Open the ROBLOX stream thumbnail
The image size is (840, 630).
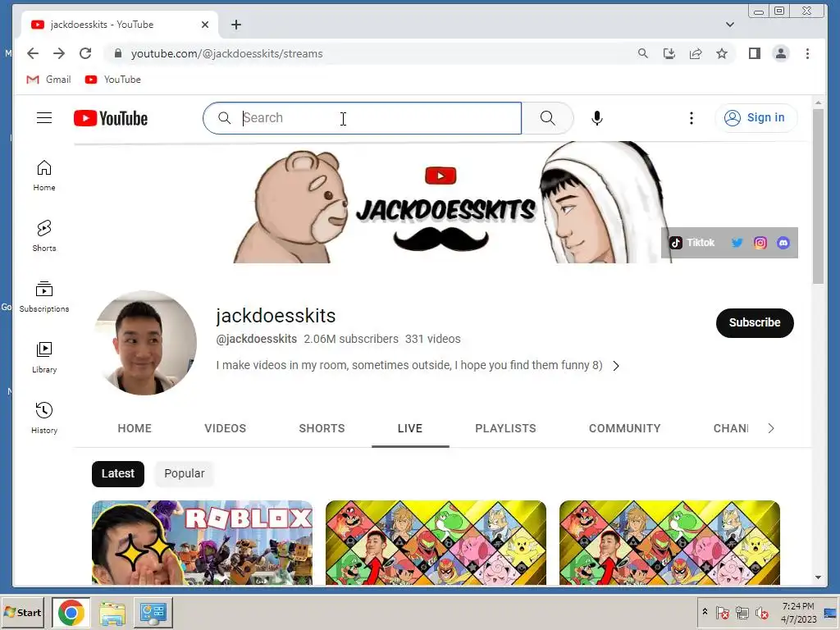tap(202, 543)
